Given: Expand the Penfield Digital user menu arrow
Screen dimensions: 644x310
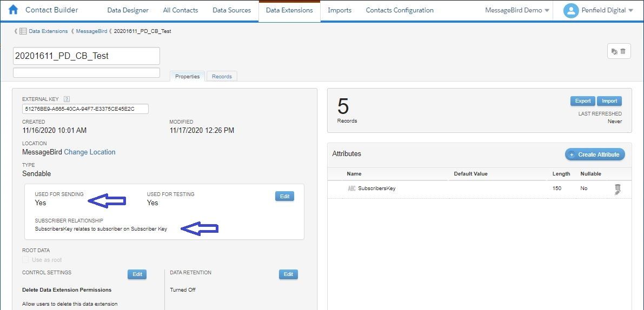Looking at the screenshot, I should pyautogui.click(x=630, y=11).
